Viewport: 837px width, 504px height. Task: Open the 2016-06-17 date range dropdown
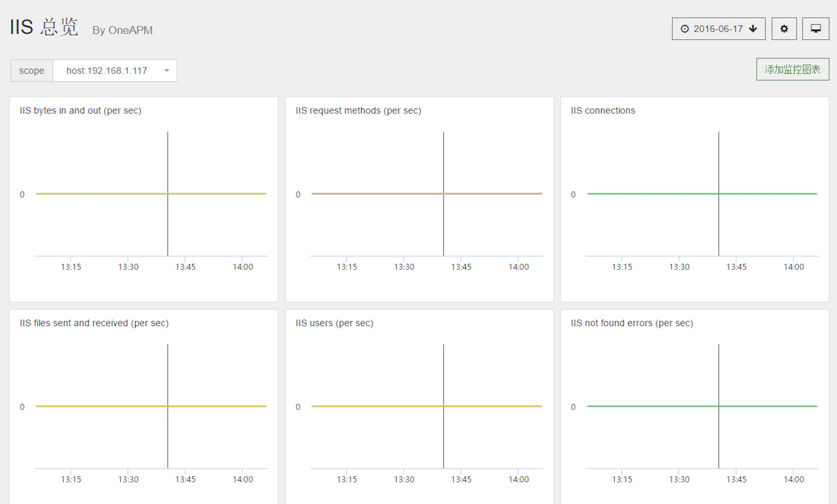[718, 29]
